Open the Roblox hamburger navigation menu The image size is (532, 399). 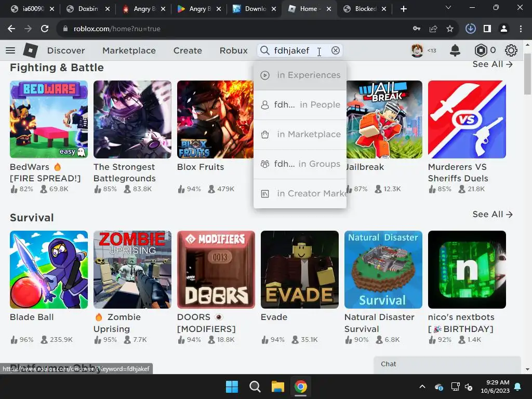click(10, 50)
